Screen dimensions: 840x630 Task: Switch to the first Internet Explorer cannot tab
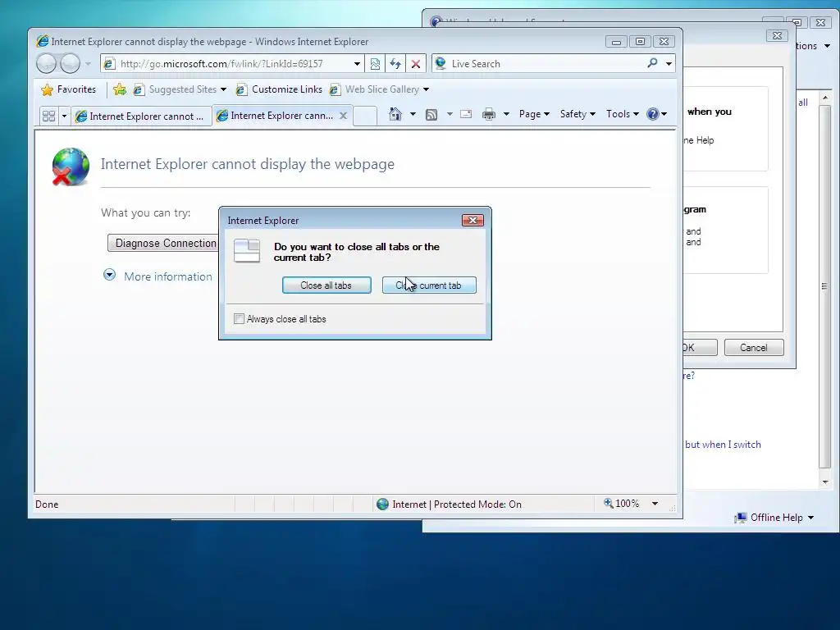click(141, 116)
